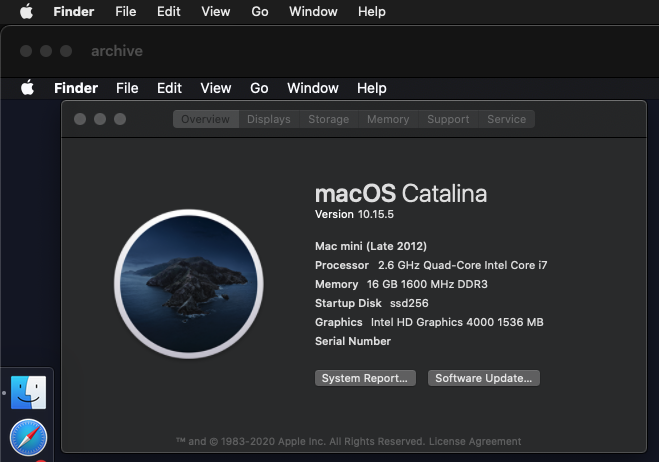Open Finder menu in the inner menu bar
The width and height of the screenshot is (659, 462).
coord(76,88)
